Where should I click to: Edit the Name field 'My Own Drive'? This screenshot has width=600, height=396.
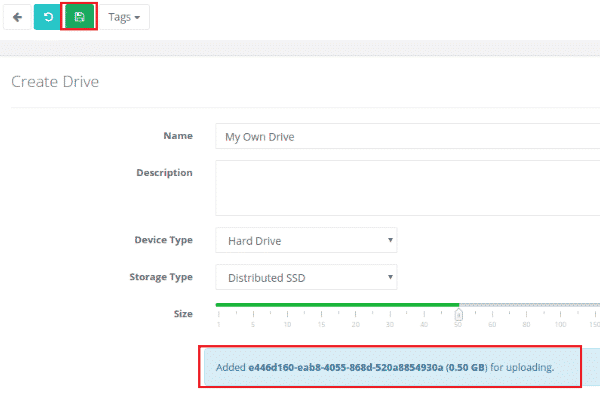point(408,136)
